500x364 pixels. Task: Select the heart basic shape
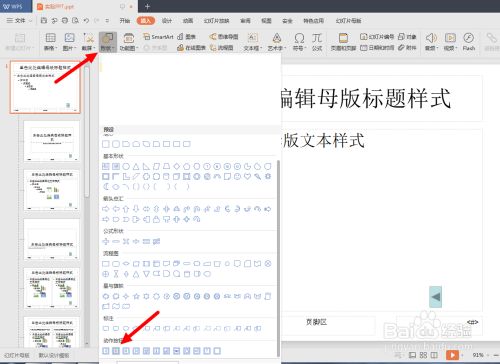click(x=247, y=177)
